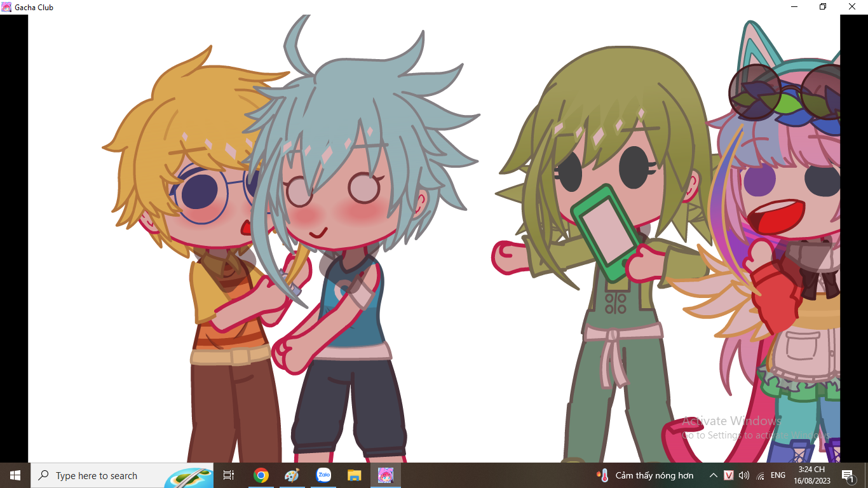Click the island search highlight image
The height and width of the screenshot is (488, 868).
(189, 477)
